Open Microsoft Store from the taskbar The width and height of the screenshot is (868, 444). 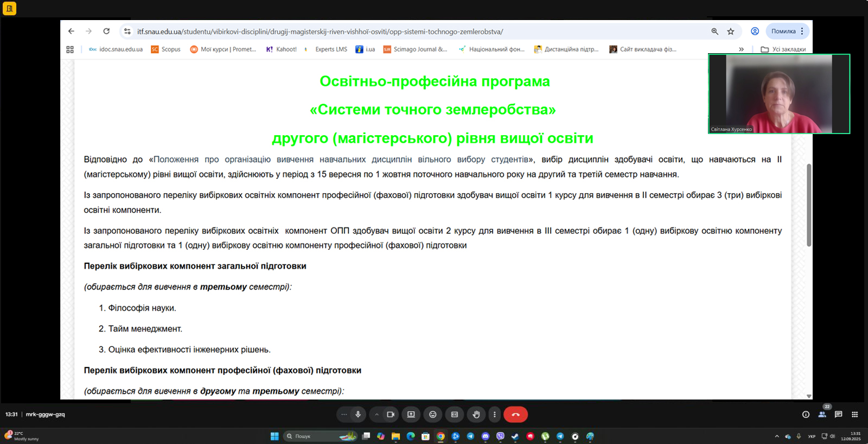[425, 436]
